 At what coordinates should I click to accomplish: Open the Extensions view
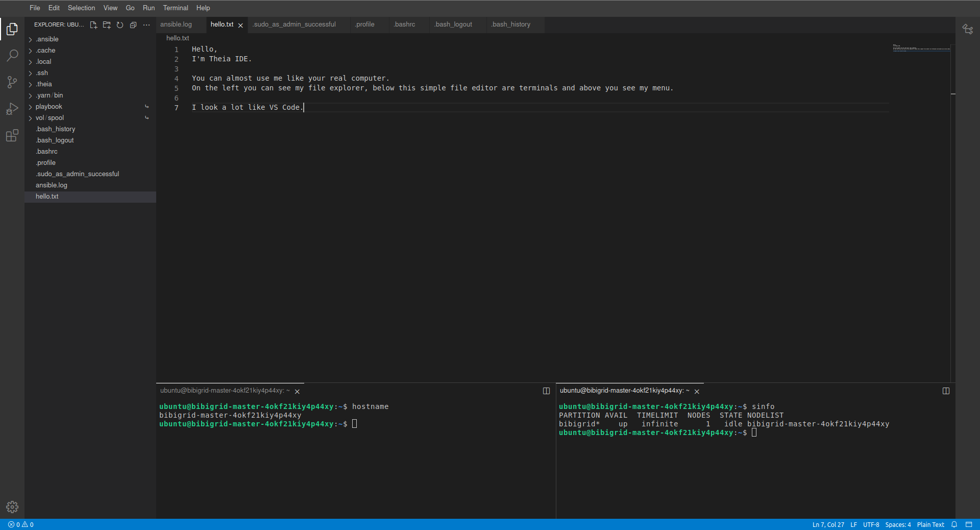click(12, 136)
